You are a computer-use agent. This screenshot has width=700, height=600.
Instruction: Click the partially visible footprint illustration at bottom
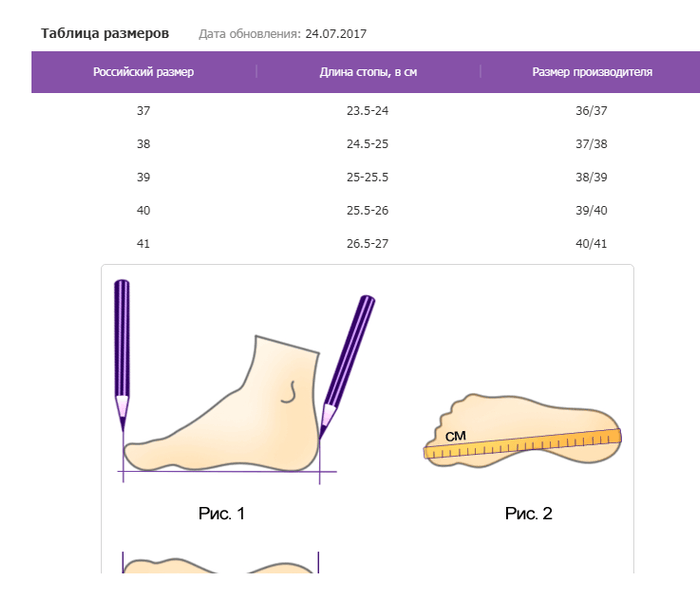[221, 563]
